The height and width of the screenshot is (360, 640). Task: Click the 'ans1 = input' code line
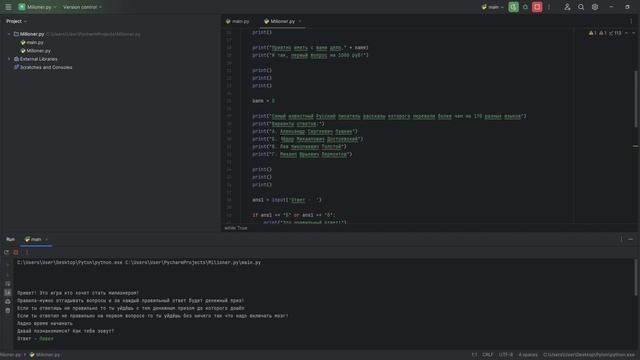click(x=287, y=200)
